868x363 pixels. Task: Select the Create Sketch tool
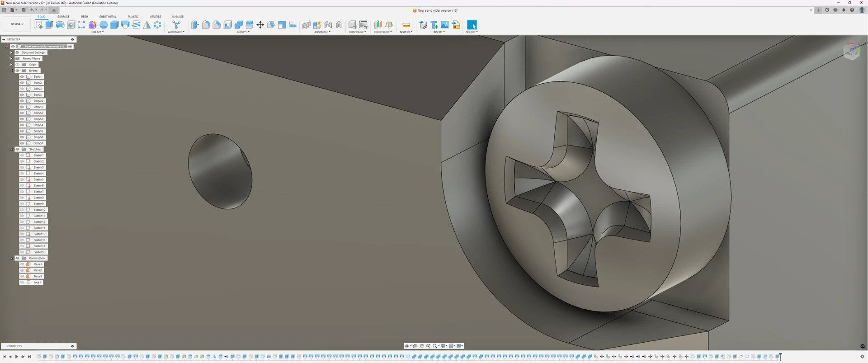pyautogui.click(x=38, y=25)
